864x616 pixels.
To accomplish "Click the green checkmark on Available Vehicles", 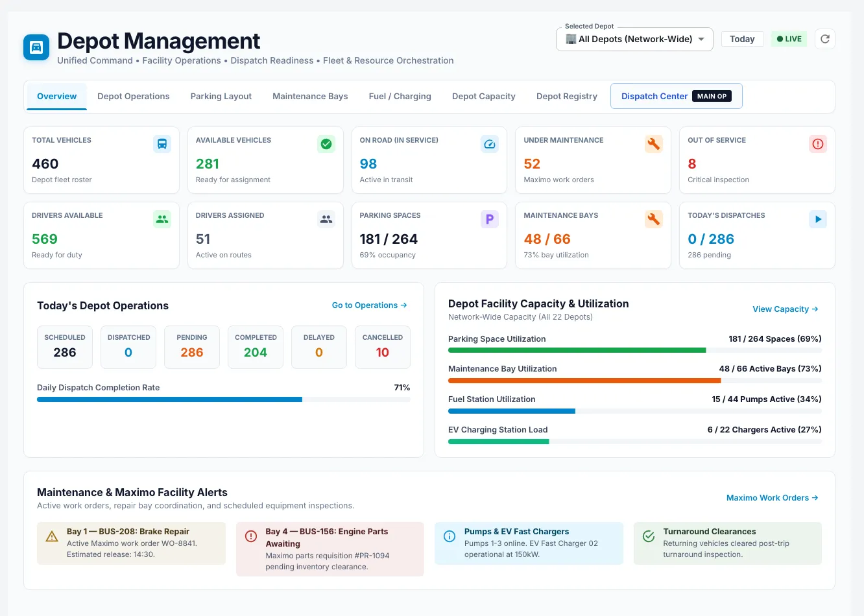I will [326, 144].
